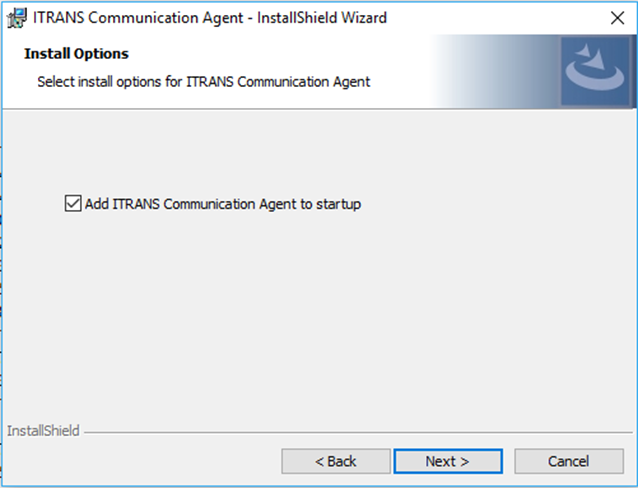Image resolution: width=638 pixels, height=488 pixels.
Task: Cancel the installation wizard
Action: click(x=568, y=461)
